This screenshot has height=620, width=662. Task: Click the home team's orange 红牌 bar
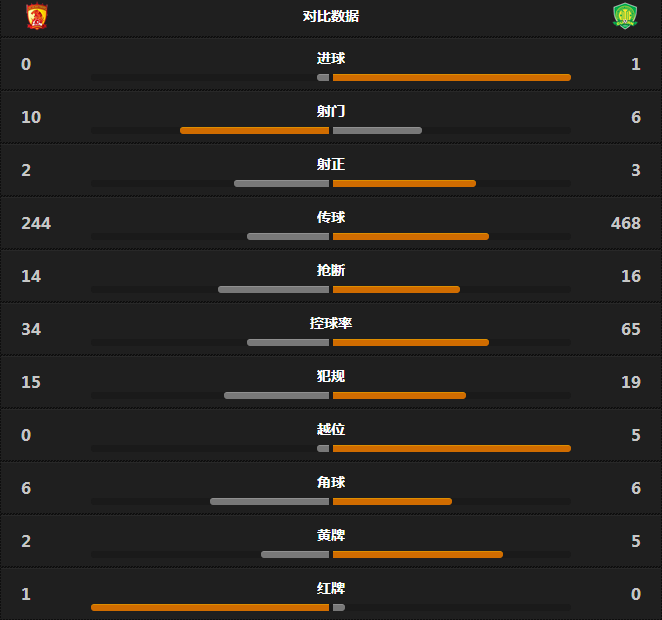pyautogui.click(x=210, y=607)
